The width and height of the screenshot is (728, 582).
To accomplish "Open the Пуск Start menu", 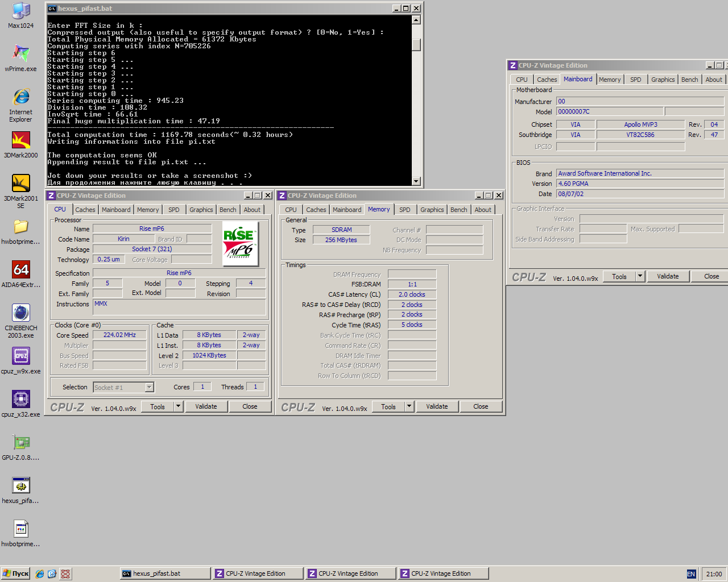I will pos(16,573).
